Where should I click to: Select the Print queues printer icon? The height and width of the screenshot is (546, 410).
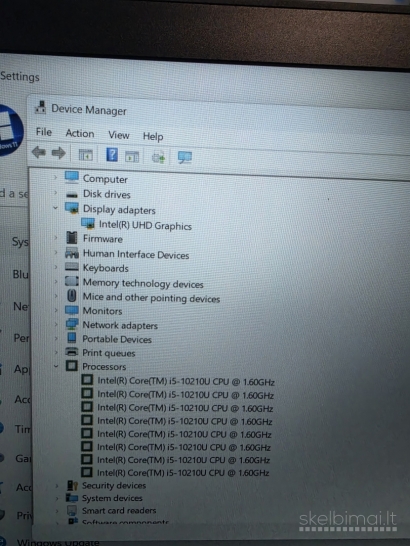72,351
